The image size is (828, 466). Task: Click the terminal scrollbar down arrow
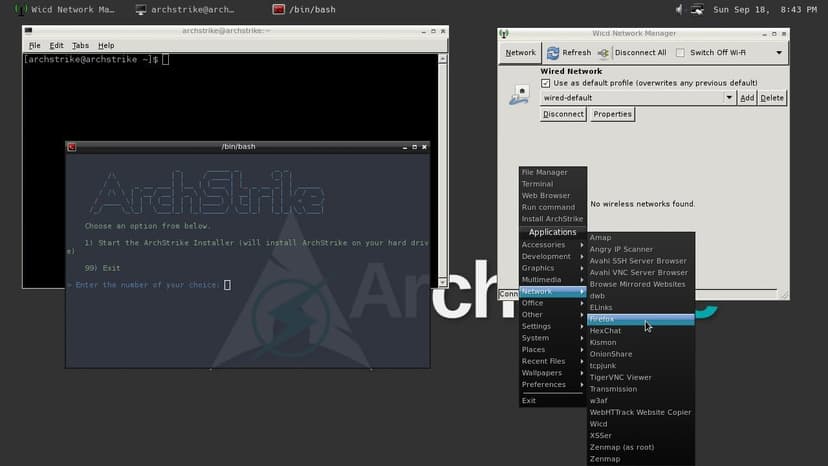(443, 282)
